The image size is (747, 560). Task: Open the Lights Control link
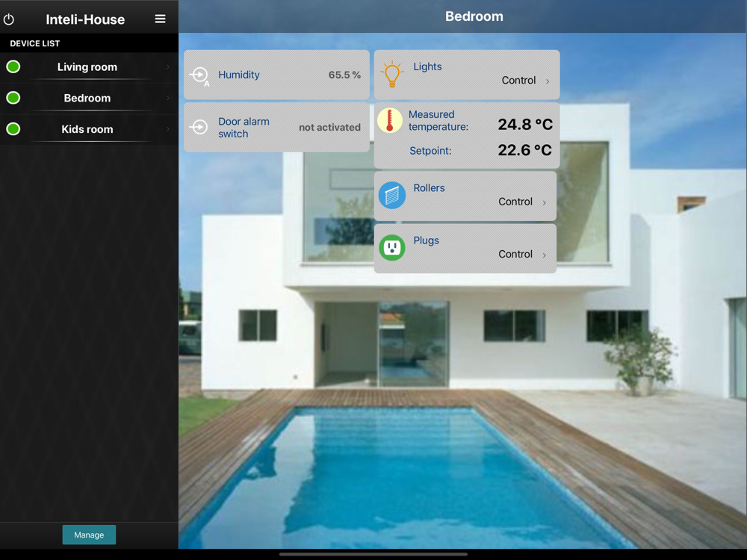[x=518, y=81]
